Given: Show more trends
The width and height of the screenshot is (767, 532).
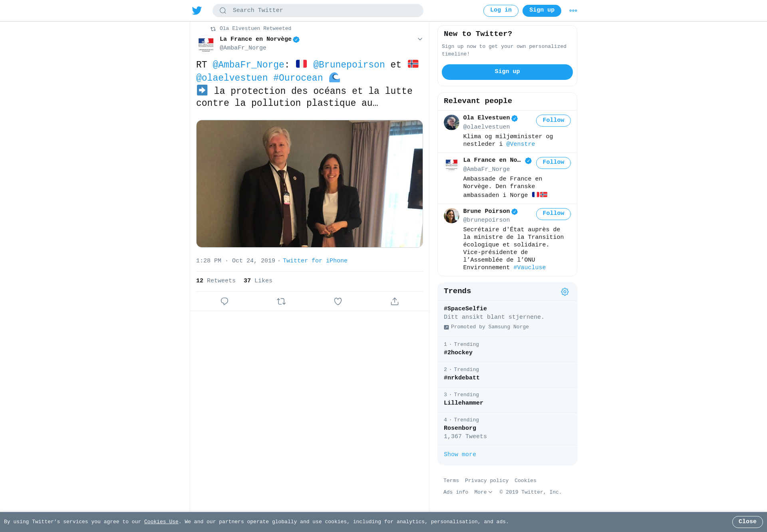Looking at the screenshot, I should (460, 455).
